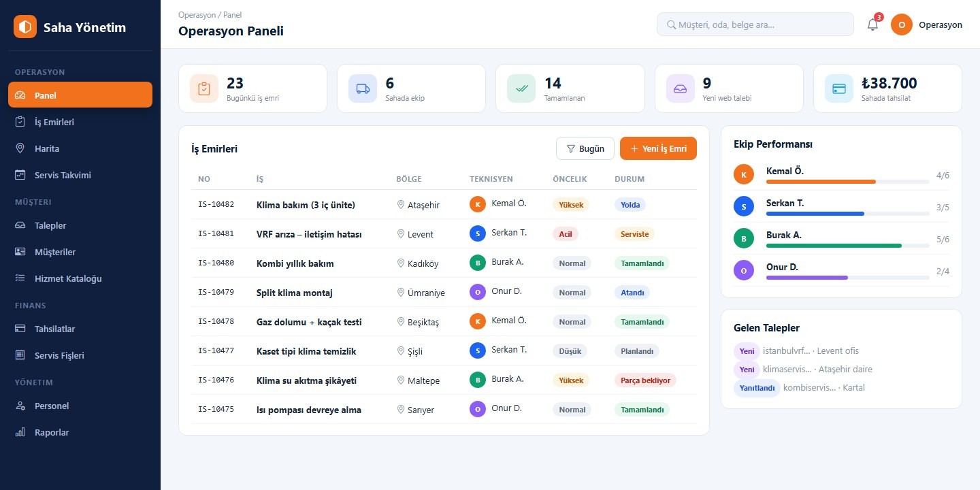Open Servis Fişleri in the sidebar
Screen dimensions: 980x490
click(x=80, y=355)
